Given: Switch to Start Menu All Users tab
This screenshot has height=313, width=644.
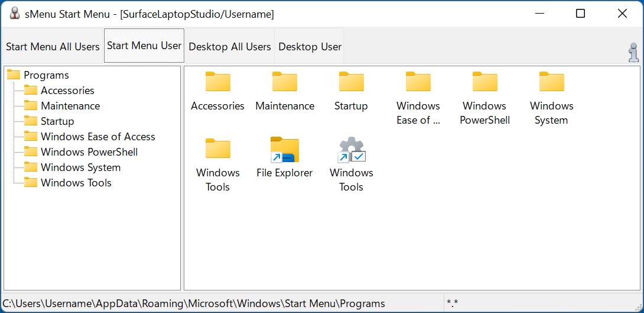Looking at the screenshot, I should pos(53,47).
